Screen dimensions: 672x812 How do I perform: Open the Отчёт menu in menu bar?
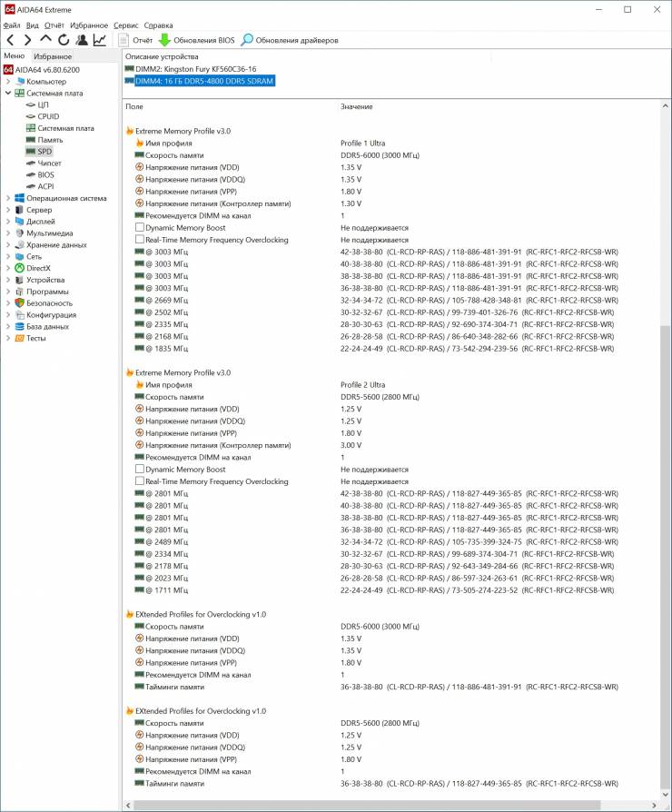54,25
